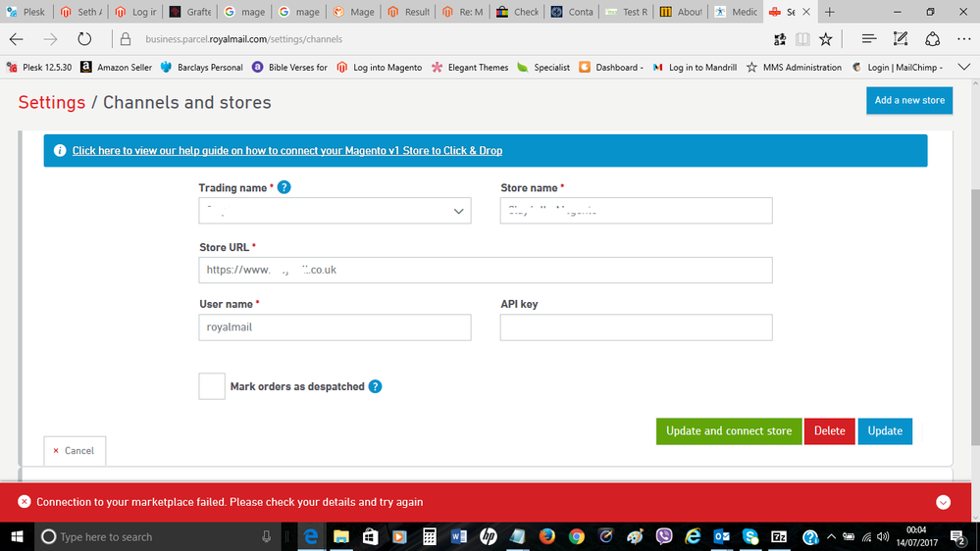Open Google Chrome from the taskbar
Screen dimensions: 980x551
click(576, 536)
